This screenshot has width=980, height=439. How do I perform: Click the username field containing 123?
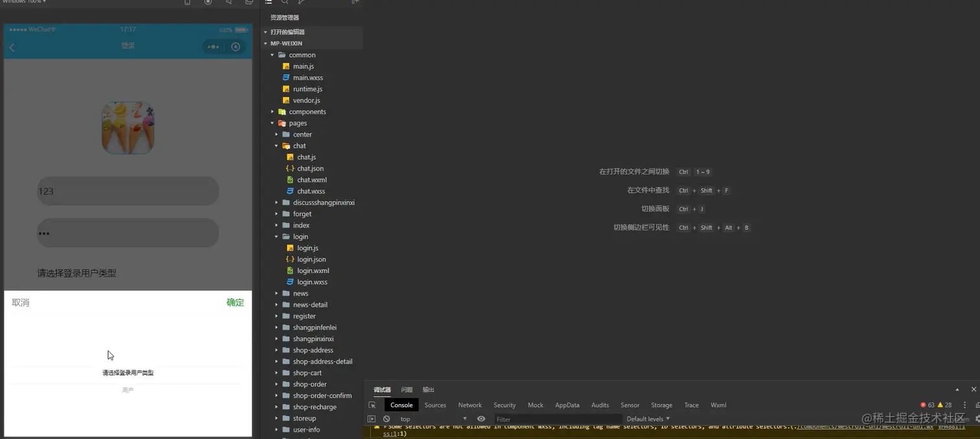[x=128, y=191]
